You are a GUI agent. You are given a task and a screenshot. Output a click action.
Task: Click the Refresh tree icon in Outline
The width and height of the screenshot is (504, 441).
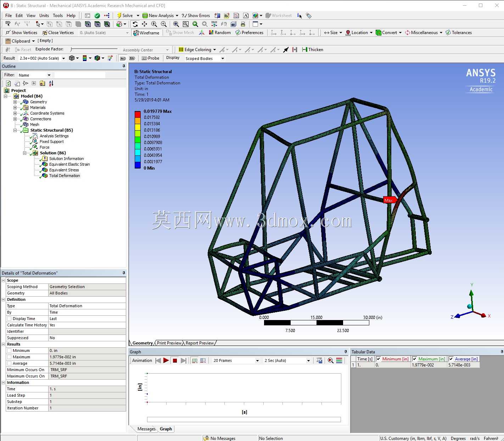coord(8,83)
